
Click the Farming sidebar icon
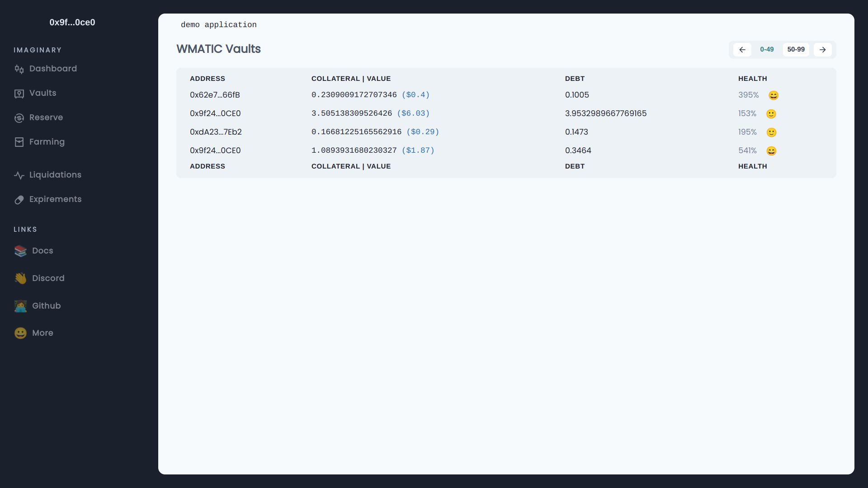click(x=19, y=142)
